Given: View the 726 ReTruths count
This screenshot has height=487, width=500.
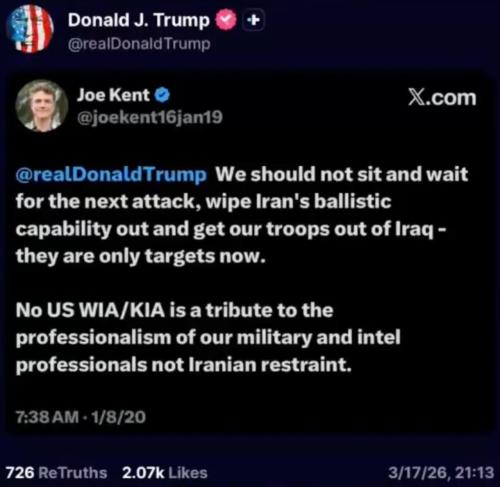Looking at the screenshot, I should click(x=56, y=473).
